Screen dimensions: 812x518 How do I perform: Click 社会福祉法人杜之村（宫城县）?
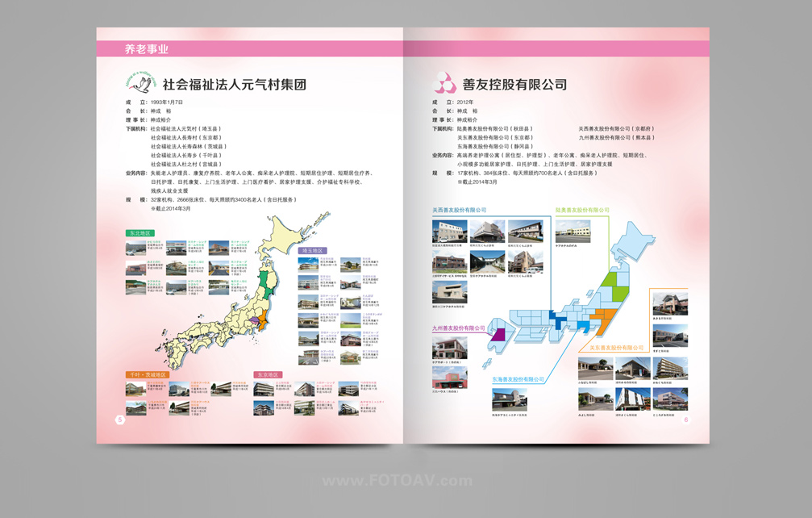click(186, 165)
